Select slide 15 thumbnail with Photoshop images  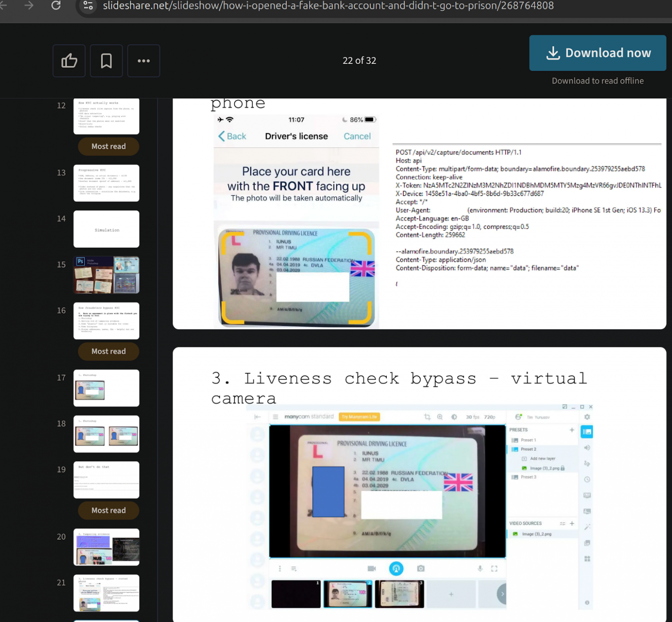[x=106, y=275]
